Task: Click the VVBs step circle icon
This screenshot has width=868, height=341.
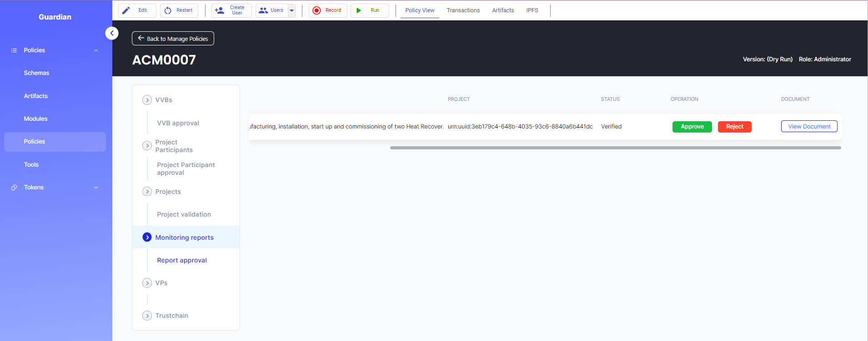Action: pos(147,100)
